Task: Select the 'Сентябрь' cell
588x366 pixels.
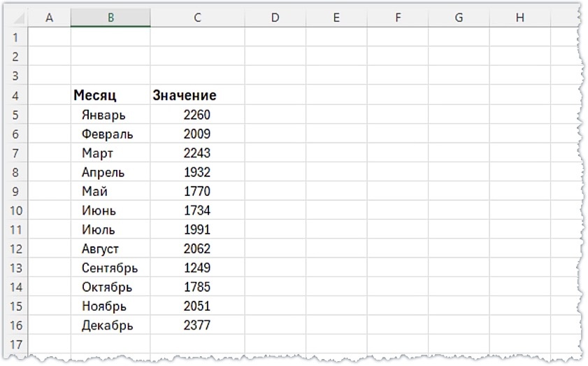Action: 110,267
